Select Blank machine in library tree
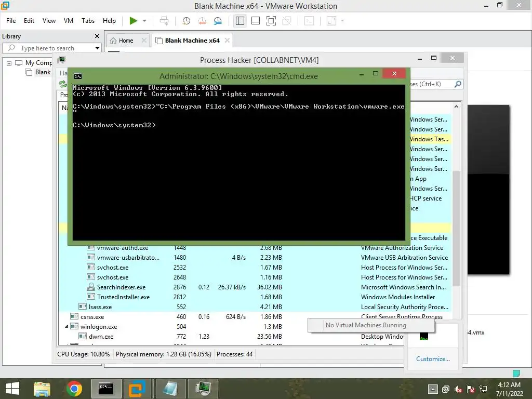Screen dimensions: 532x399 coord(38,72)
